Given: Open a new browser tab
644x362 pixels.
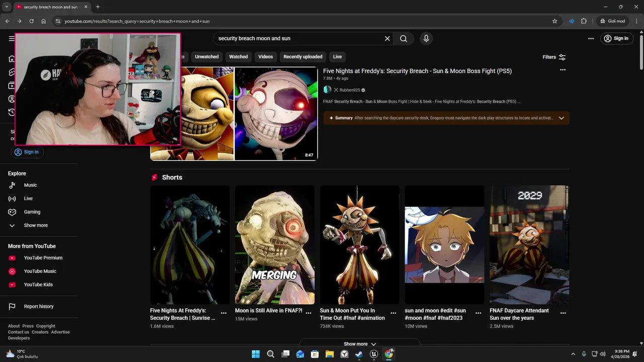Looking at the screenshot, I should tap(98, 7).
